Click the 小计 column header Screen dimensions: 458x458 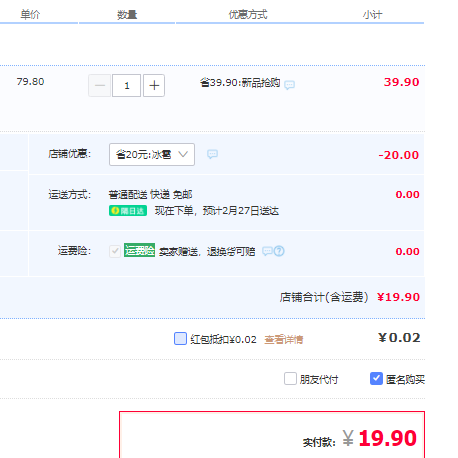pos(372,15)
